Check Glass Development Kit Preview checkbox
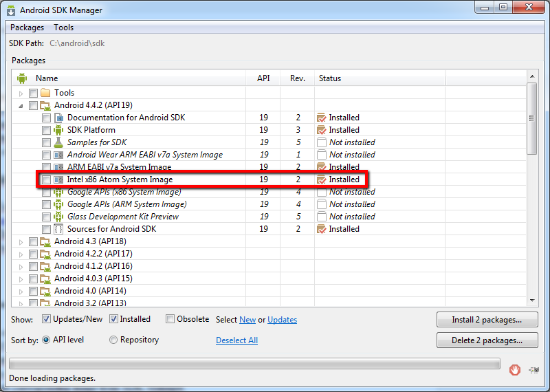 pos(46,217)
